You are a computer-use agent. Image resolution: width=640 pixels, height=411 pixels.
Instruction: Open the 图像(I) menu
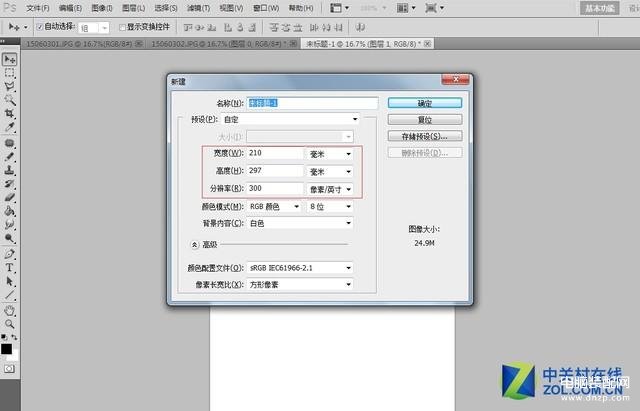point(102,8)
